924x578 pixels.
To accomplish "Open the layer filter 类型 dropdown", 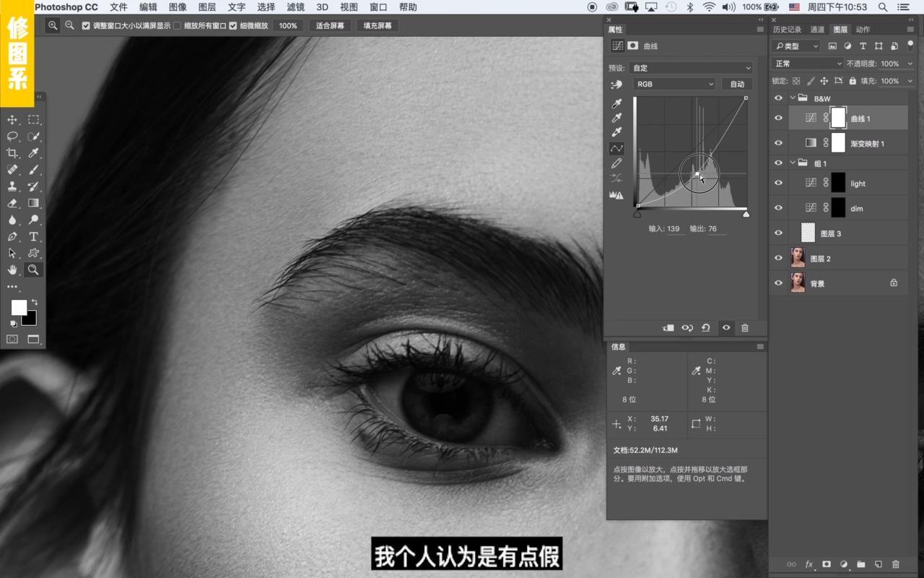I will point(797,46).
